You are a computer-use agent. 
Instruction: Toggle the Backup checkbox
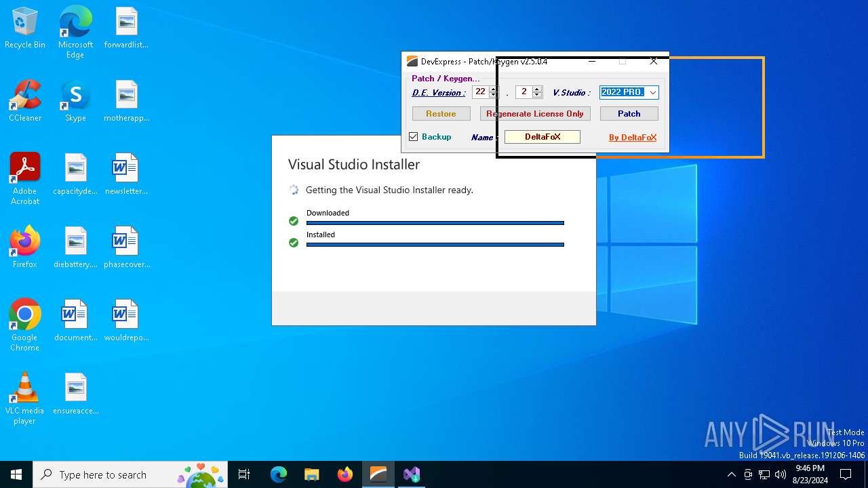[414, 137]
